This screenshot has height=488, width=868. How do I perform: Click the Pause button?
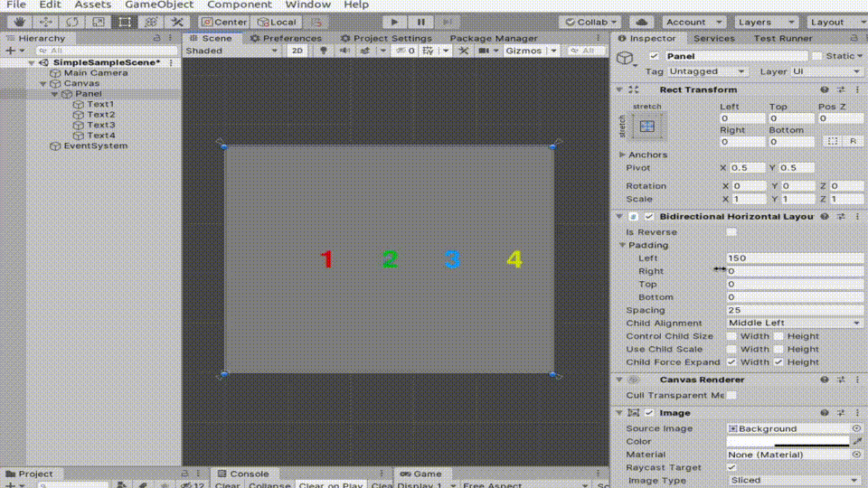coord(420,22)
